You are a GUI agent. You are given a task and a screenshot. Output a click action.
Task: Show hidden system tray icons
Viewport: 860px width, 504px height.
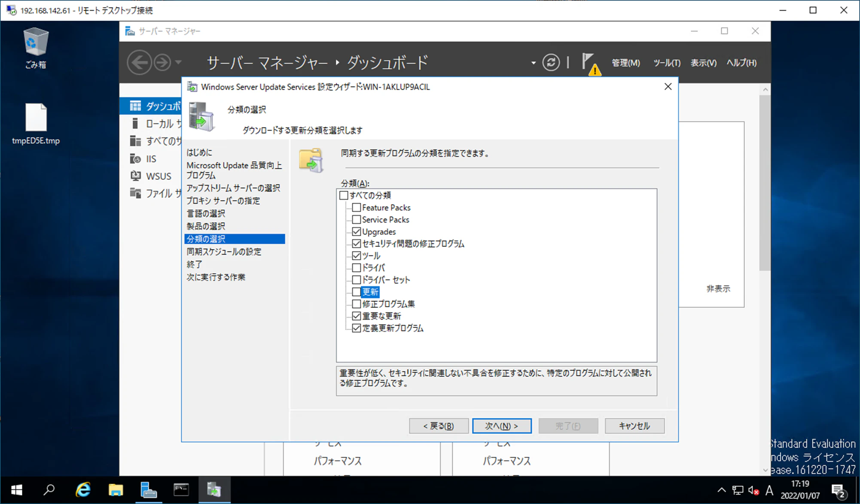coord(722,490)
